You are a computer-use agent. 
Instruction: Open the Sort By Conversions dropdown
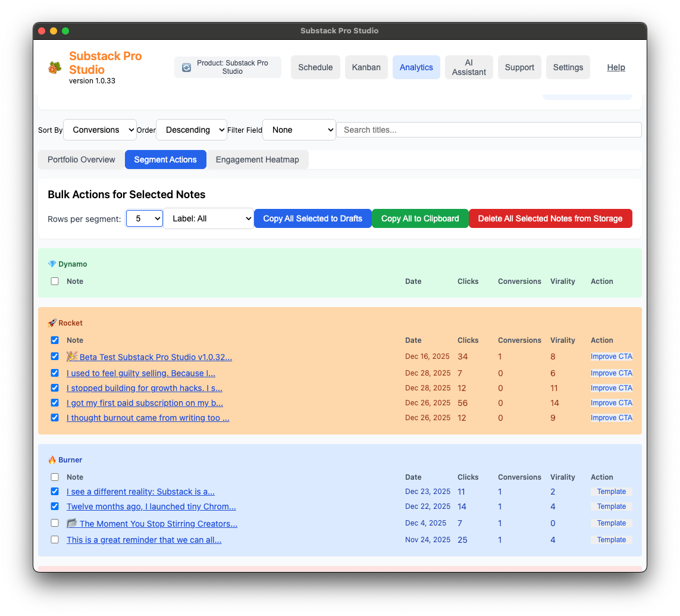click(x=100, y=130)
